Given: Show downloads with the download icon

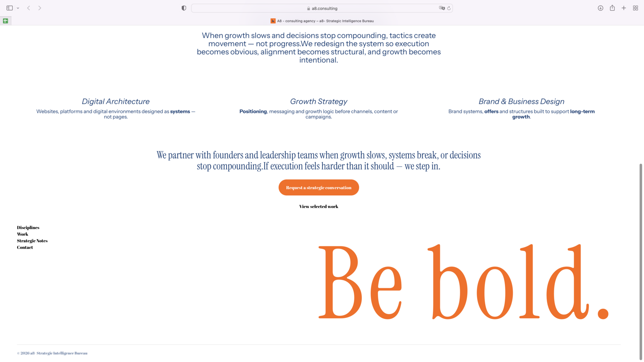Looking at the screenshot, I should (x=601, y=8).
